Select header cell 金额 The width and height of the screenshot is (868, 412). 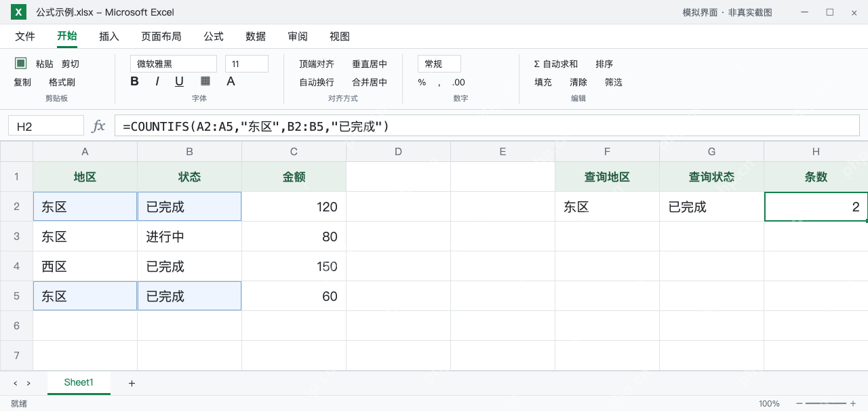(x=294, y=177)
